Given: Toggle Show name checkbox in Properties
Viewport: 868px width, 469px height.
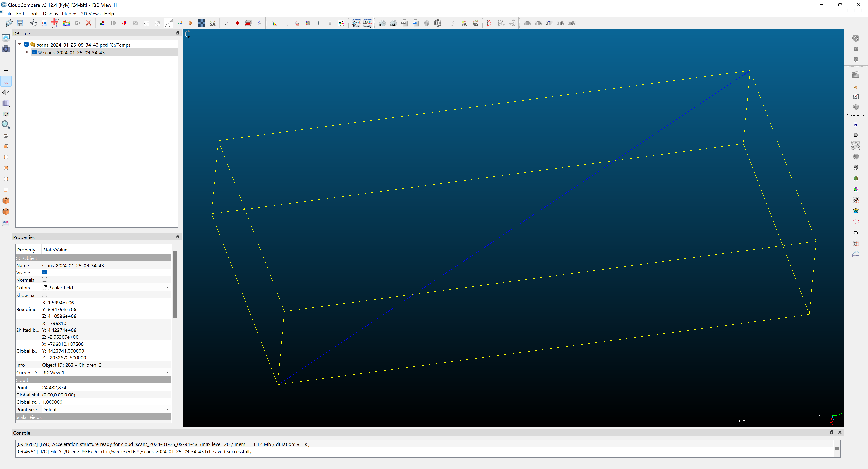Looking at the screenshot, I should point(45,295).
